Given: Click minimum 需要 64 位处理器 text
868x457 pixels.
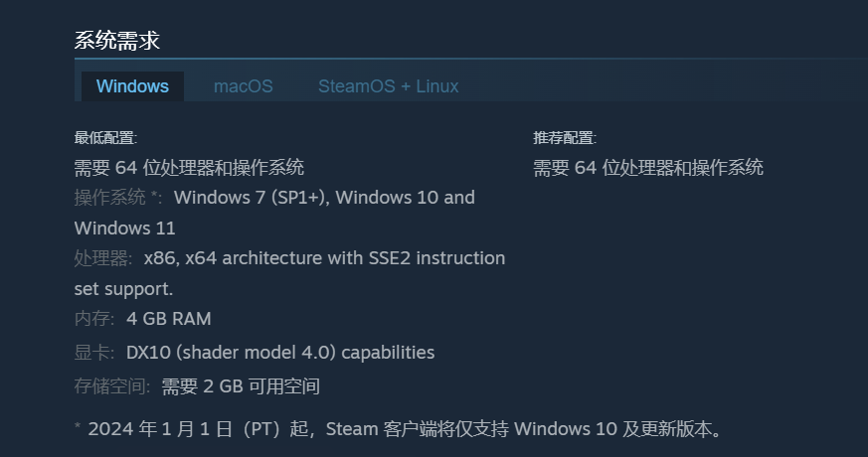Looking at the screenshot, I should 189,168.
